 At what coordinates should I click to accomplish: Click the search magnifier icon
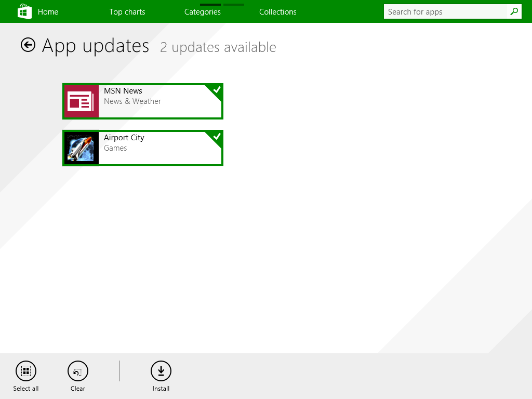[514, 11]
